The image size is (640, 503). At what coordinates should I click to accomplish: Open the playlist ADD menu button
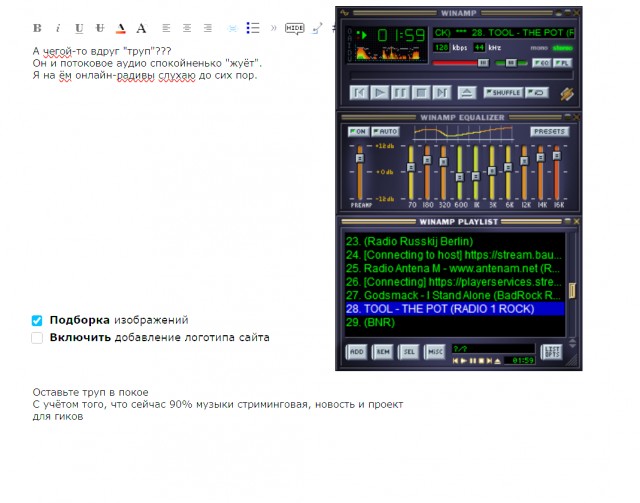coord(356,352)
